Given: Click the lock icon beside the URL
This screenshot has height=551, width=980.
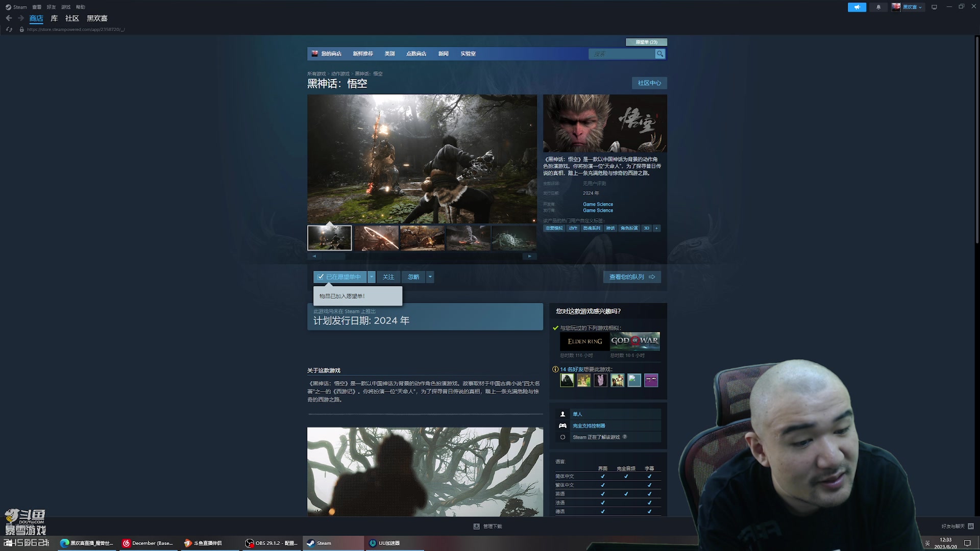Looking at the screenshot, I should 21,30.
